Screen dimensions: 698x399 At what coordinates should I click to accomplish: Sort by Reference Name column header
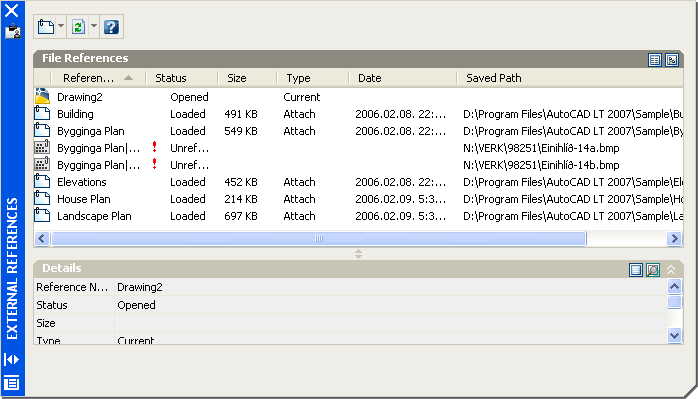pyautogui.click(x=98, y=78)
